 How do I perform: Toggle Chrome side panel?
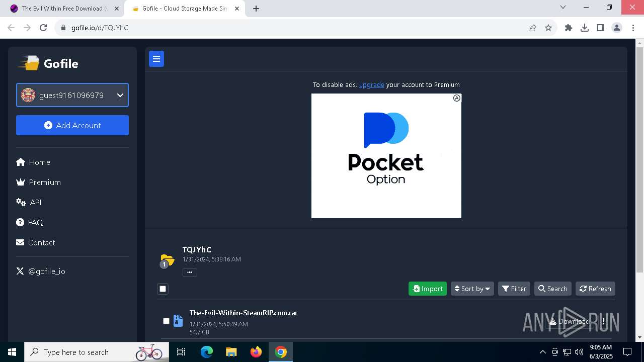tap(601, 28)
